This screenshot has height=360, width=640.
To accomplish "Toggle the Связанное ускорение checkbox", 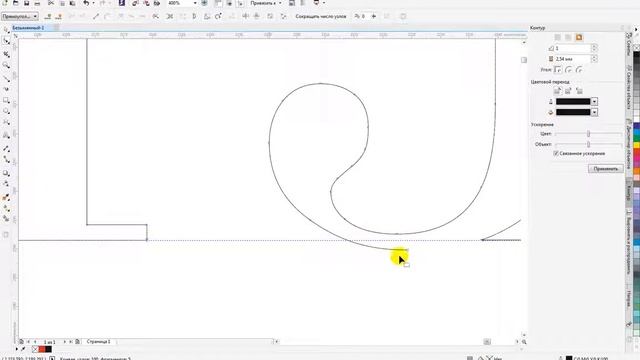I will [x=556, y=153].
